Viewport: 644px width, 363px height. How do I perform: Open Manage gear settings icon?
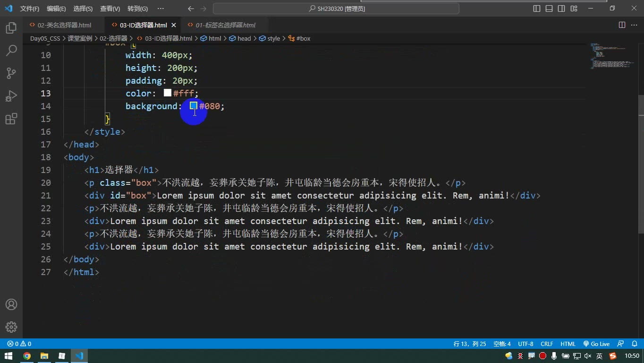point(11,327)
